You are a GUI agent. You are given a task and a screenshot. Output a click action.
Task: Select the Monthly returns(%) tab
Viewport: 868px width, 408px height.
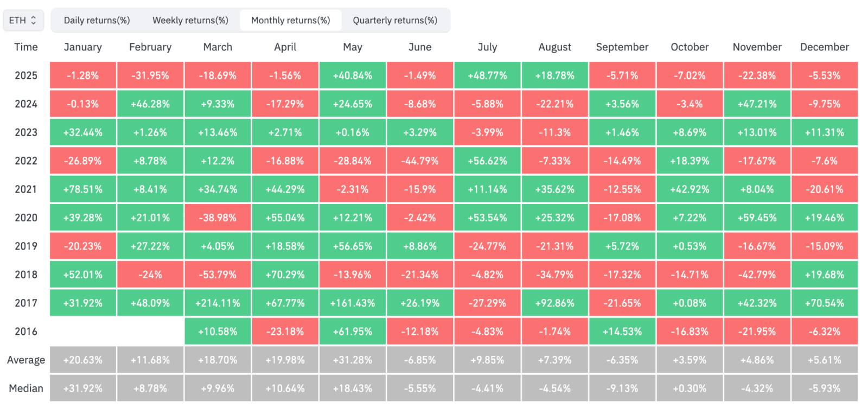(x=290, y=21)
